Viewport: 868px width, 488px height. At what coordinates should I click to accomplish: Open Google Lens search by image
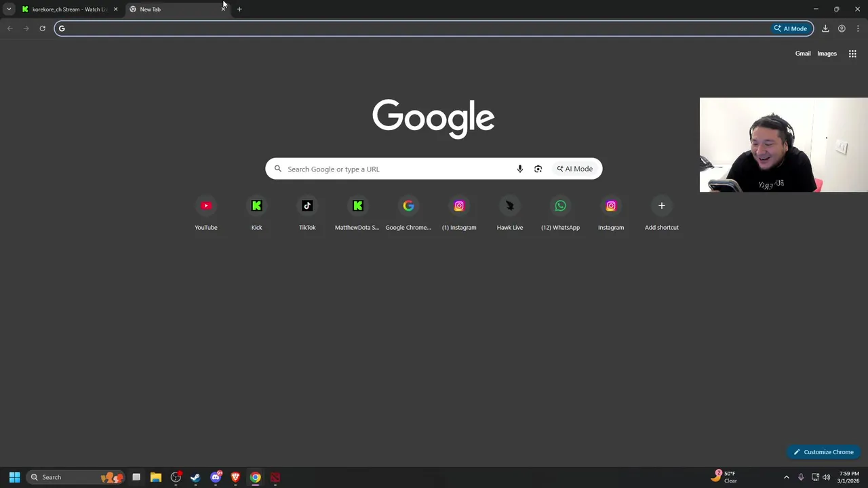click(x=538, y=169)
